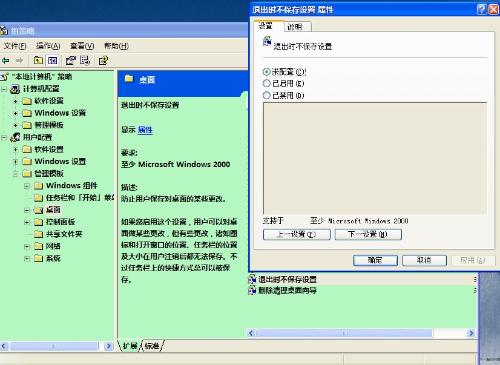Select the 已禁用 radio button

coord(266,95)
